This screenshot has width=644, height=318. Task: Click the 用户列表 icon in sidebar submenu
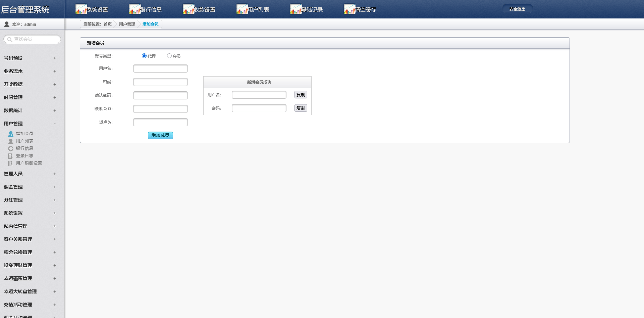(11, 141)
